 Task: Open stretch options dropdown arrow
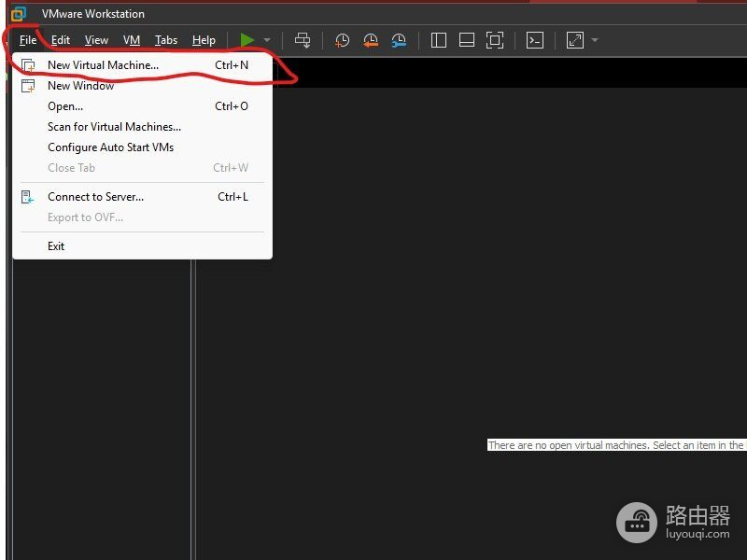click(595, 40)
